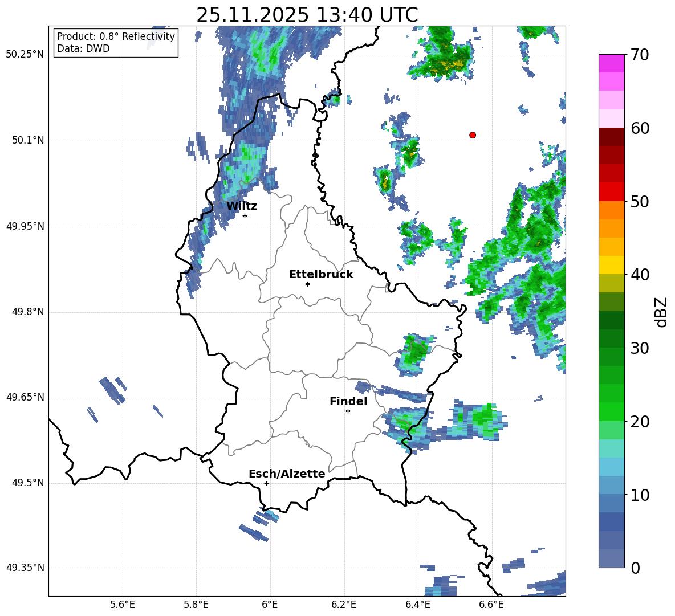Image resolution: width=675 pixels, height=616 pixels.
Task: Click the 50.25°N latitude label
Action: [25, 55]
